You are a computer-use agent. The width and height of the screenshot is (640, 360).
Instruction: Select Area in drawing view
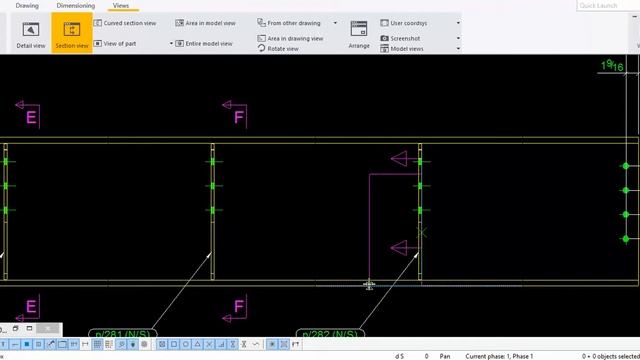point(290,38)
